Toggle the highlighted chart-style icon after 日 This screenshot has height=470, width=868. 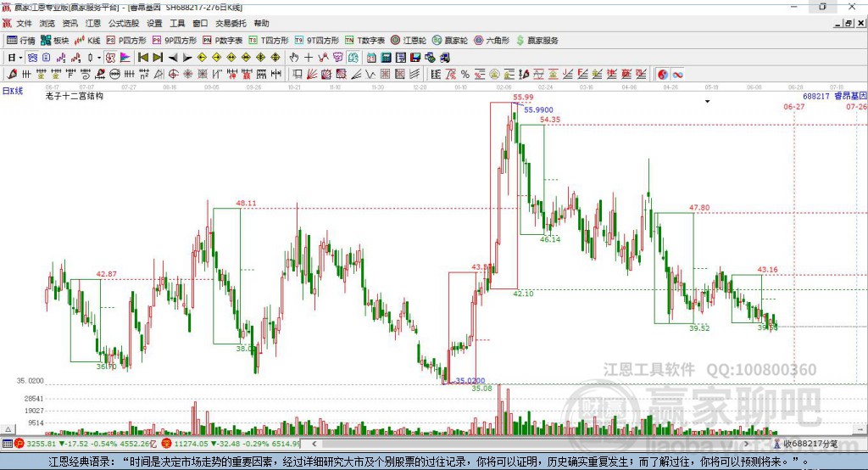32,58
